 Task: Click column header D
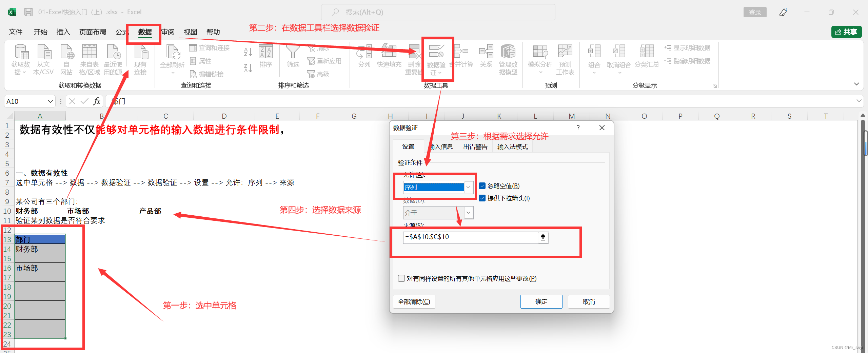pos(224,116)
